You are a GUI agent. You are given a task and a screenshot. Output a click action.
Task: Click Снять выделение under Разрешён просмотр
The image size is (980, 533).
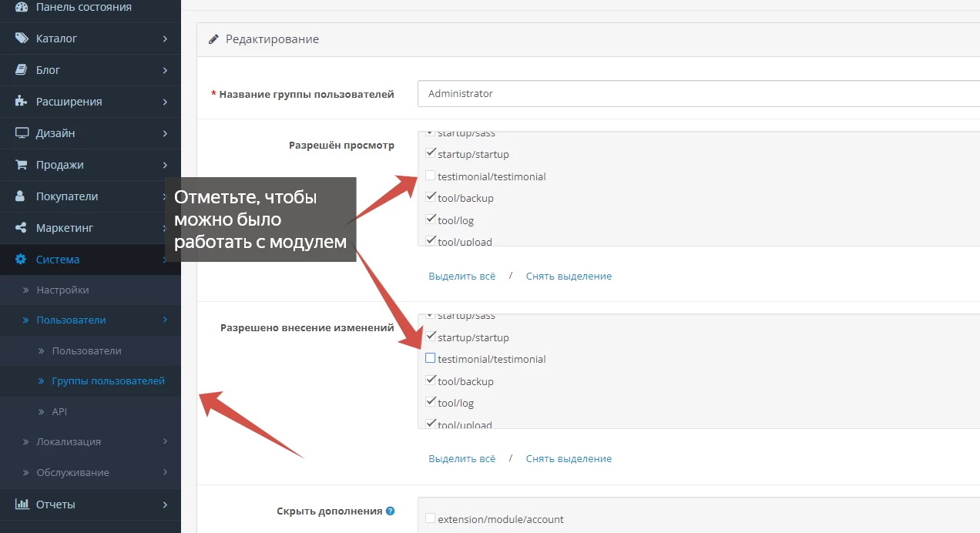[x=569, y=276]
